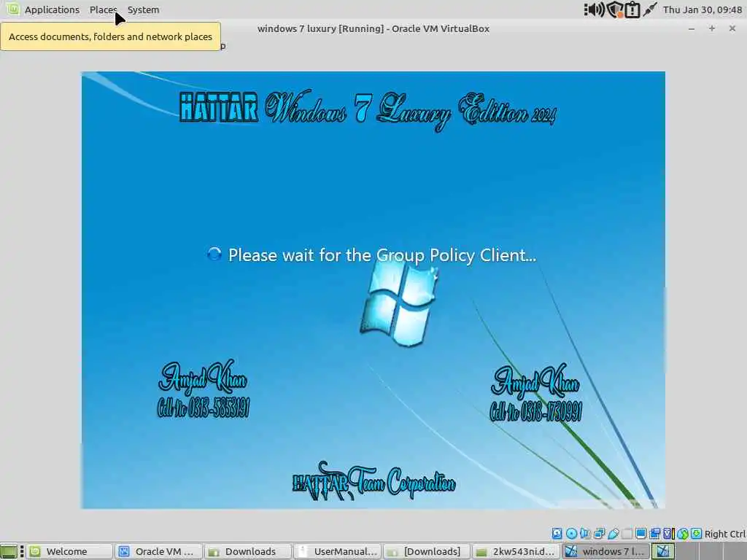Switch to the Downloads taskbar window
The height and width of the screenshot is (560, 747).
[x=249, y=551]
